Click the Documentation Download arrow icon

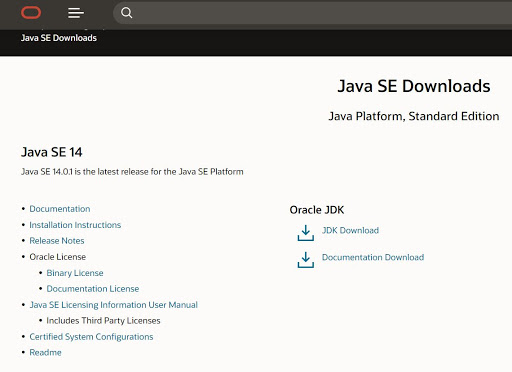(x=306, y=260)
